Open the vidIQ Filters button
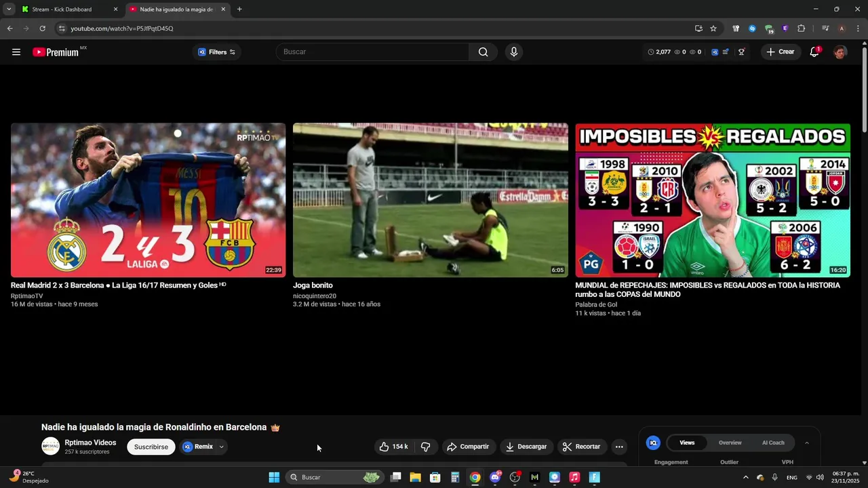This screenshot has width=868, height=488. tap(216, 52)
